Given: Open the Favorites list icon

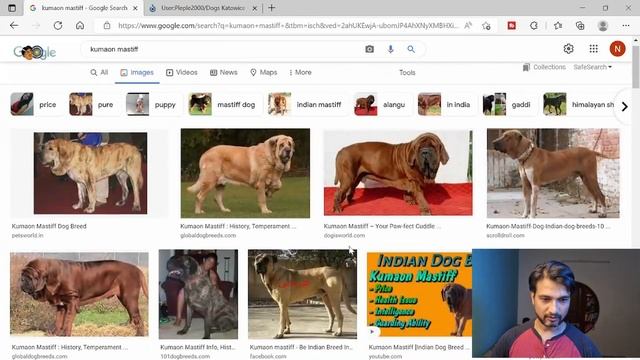Looking at the screenshot, I should click(x=558, y=25).
